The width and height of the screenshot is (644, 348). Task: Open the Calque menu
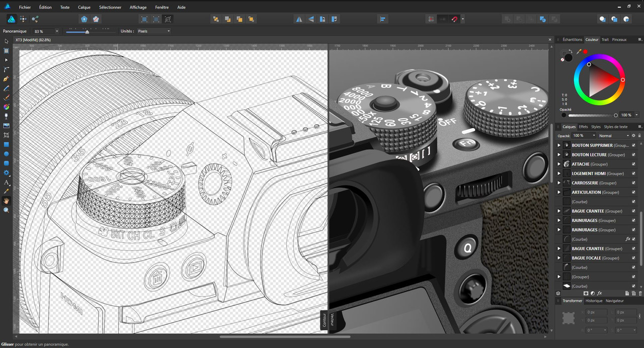point(84,8)
